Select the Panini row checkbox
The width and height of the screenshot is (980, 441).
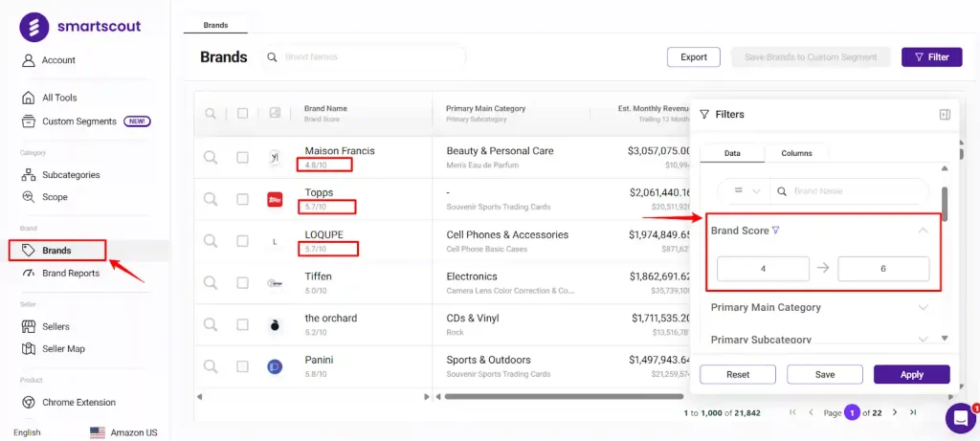click(242, 366)
